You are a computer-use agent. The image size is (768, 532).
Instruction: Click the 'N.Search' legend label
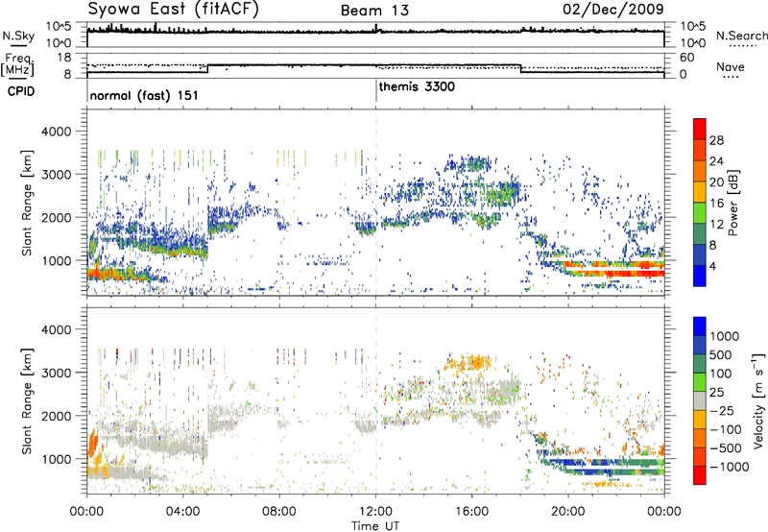click(741, 36)
